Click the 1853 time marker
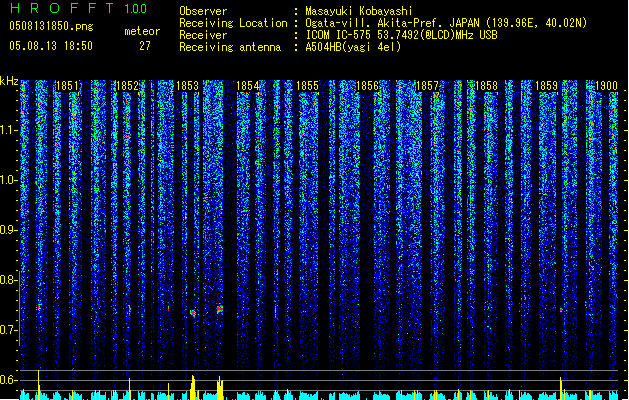This screenshot has height=400, width=629. coord(187,85)
